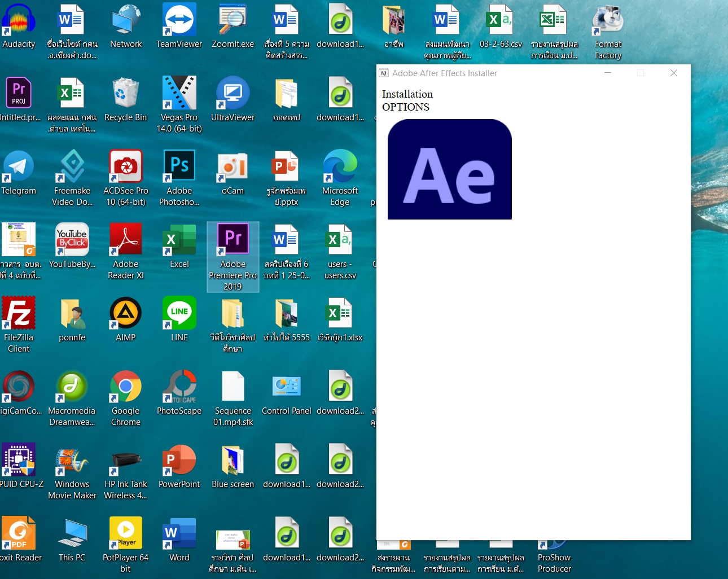Open the Adobe Reader XI shortcut
Viewport: 728px width, 579px height.
(x=126, y=252)
